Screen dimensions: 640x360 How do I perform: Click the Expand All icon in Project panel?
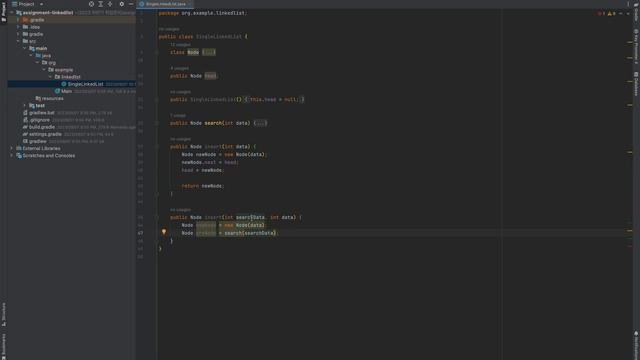click(x=101, y=4)
